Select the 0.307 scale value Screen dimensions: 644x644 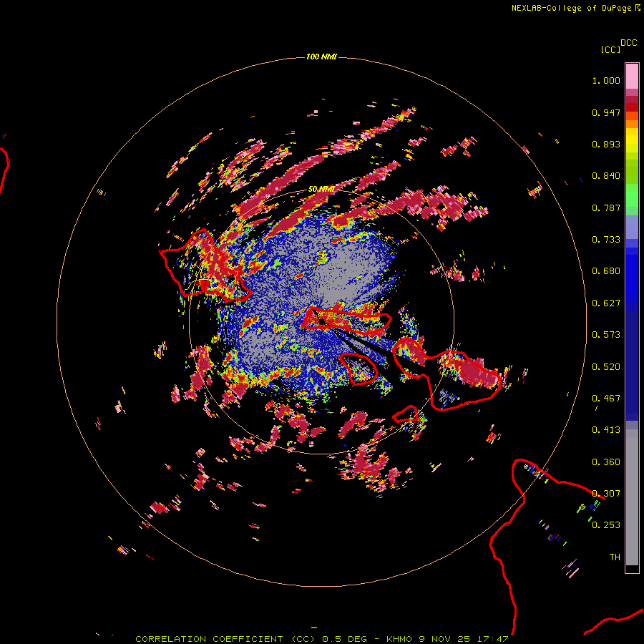606,494
